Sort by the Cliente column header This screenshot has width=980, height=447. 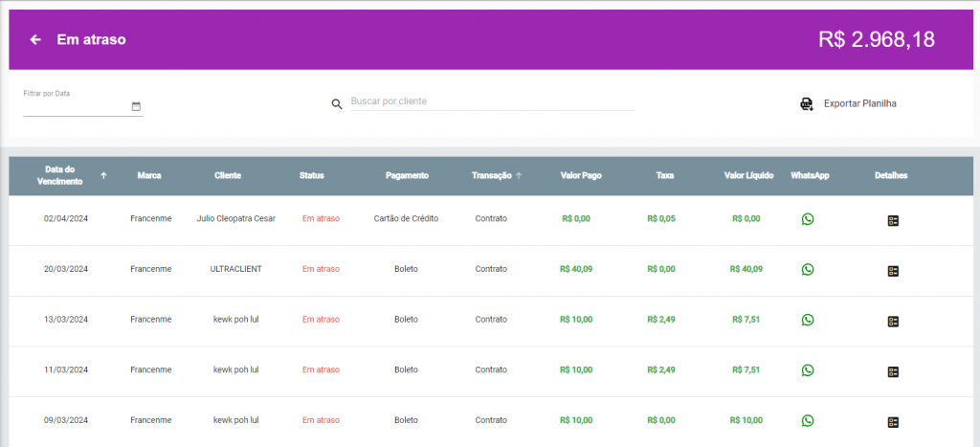tap(228, 176)
